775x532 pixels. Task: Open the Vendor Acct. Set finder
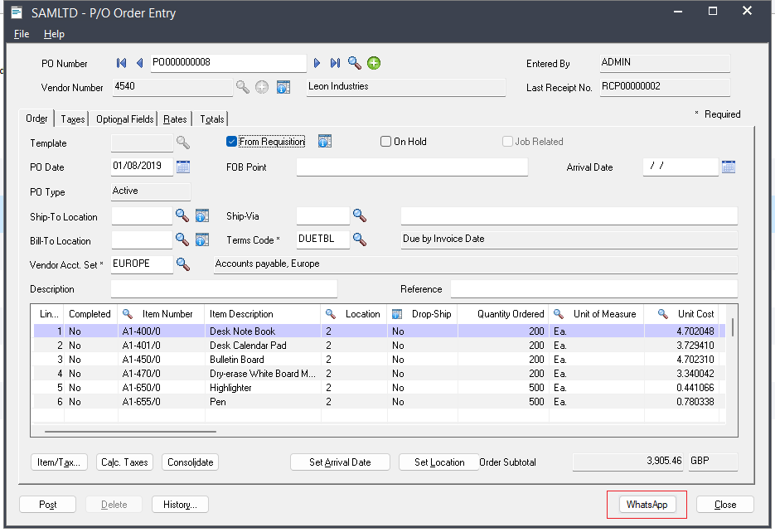point(182,264)
